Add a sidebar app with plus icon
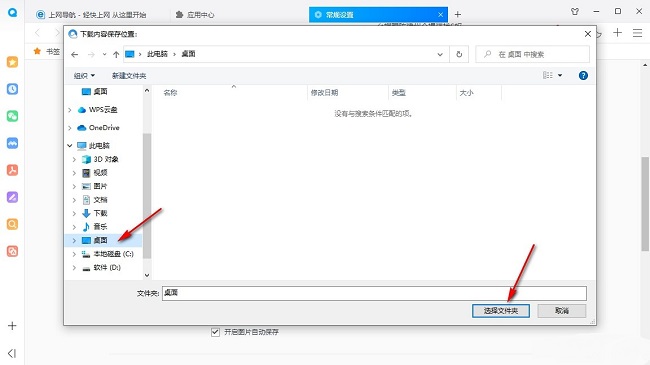 coord(12,326)
